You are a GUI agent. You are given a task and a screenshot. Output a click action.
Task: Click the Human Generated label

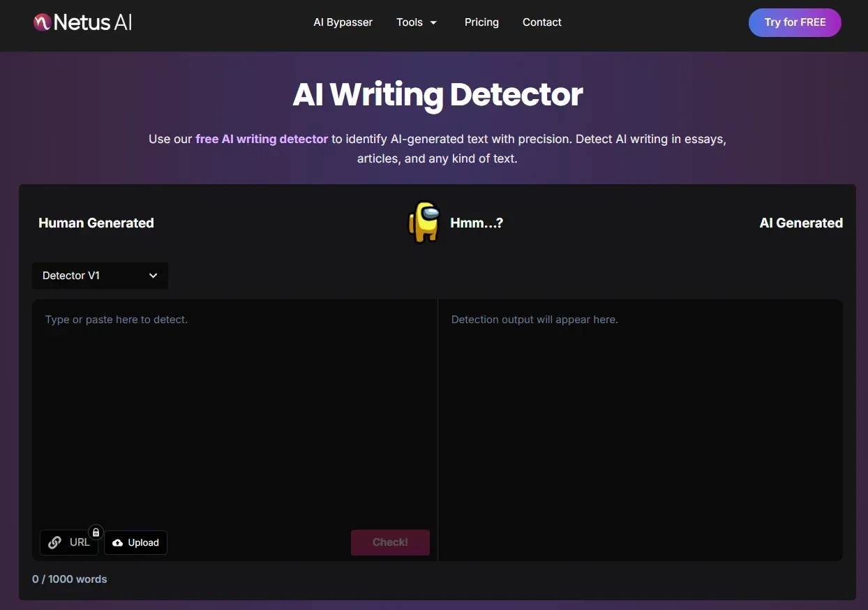pos(96,223)
